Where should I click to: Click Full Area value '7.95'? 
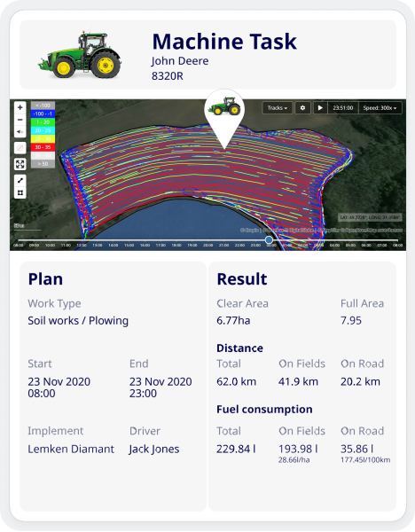[351, 321]
